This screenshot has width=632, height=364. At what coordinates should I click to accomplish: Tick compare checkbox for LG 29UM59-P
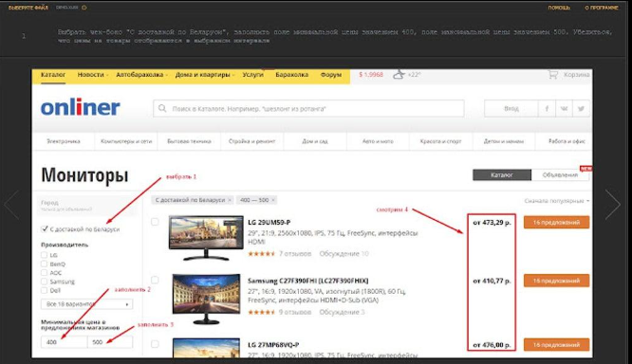(x=155, y=222)
